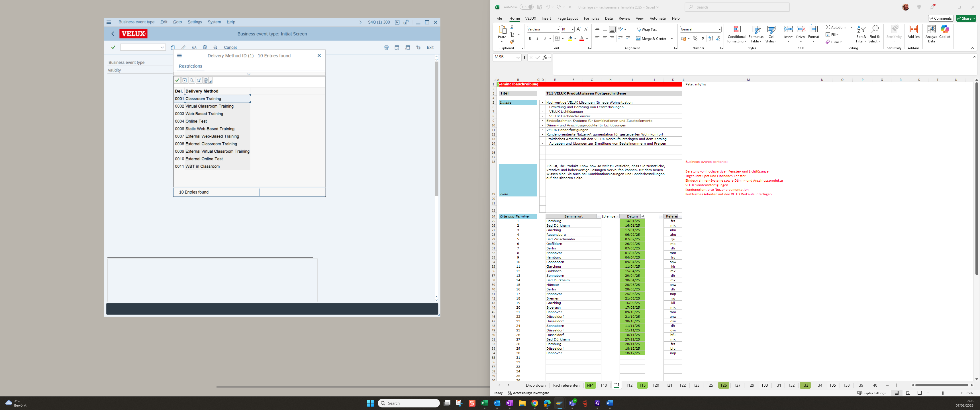
Task: Toggle Underline formatting in Excel
Action: (x=544, y=38)
